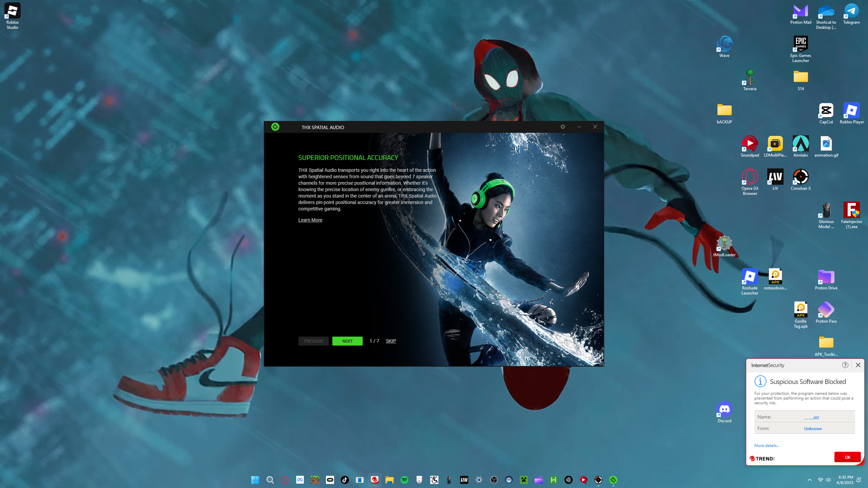Select the animation.gif file
Screen dimensions: 868x488
click(826, 146)
